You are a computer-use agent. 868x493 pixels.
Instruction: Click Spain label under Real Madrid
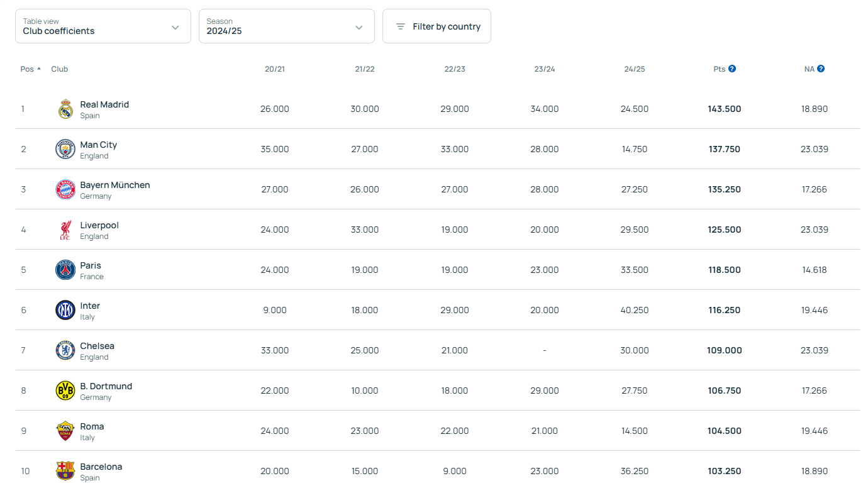pos(90,116)
